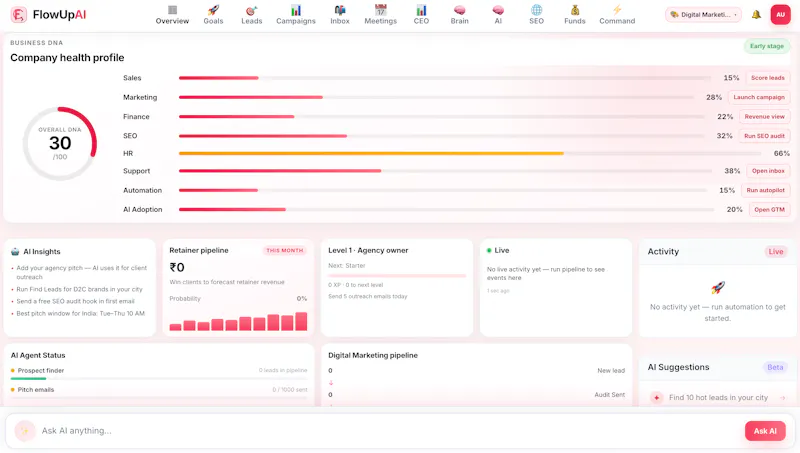Viewport: 800px width, 453px height.
Task: Click the 'Level 1 · Agency owner' heading
Action: point(368,250)
